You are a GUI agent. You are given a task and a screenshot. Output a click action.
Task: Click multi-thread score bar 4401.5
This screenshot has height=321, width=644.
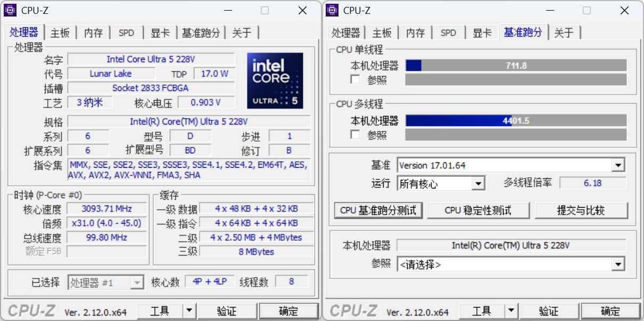[516, 121]
